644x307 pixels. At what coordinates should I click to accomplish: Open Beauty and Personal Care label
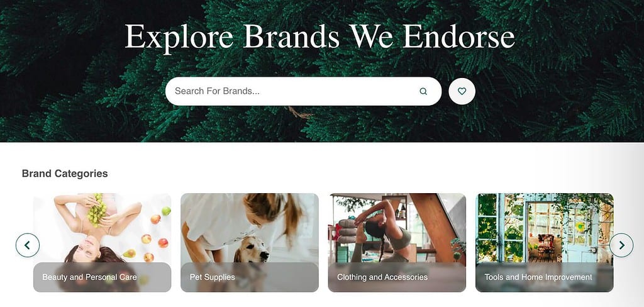point(89,277)
